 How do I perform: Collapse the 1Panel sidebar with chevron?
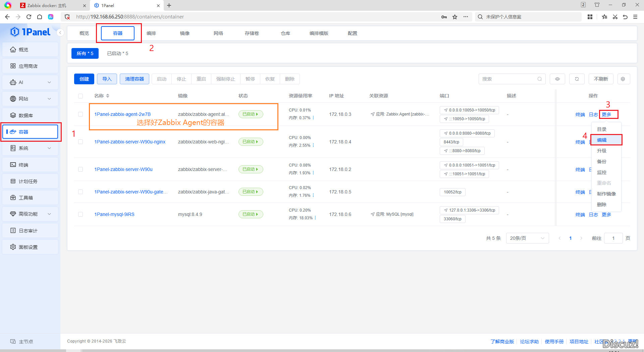coord(60,33)
